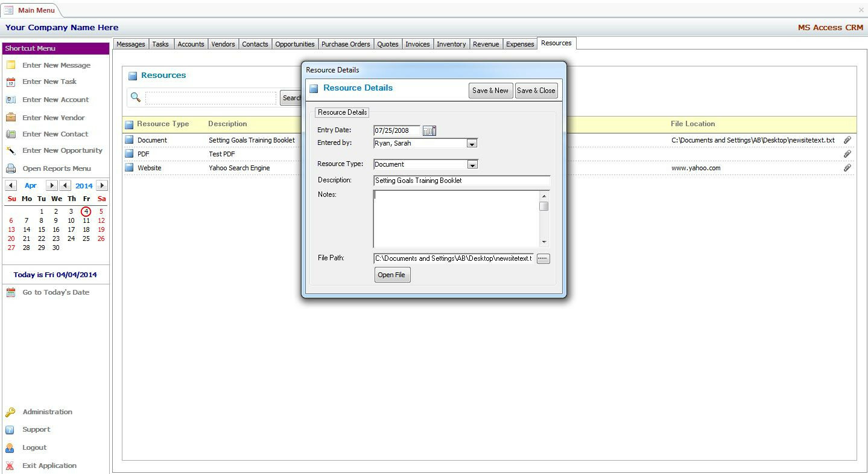Viewport: 868px width, 474px height.
Task: Expand the Entered by dropdown
Action: [x=472, y=144]
